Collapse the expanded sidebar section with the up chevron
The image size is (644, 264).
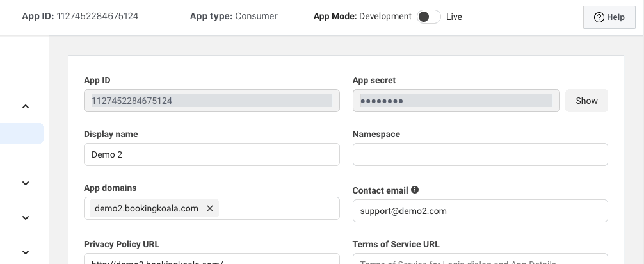tap(26, 106)
